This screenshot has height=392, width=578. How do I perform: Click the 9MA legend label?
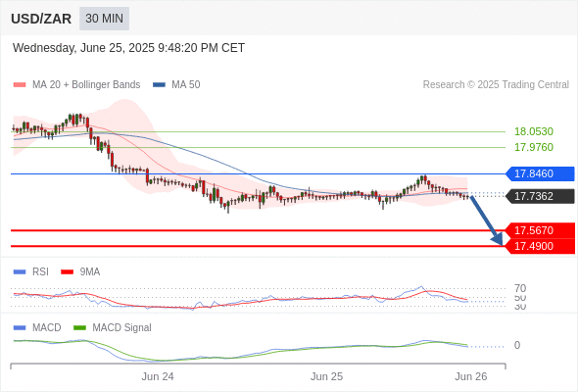90,272
